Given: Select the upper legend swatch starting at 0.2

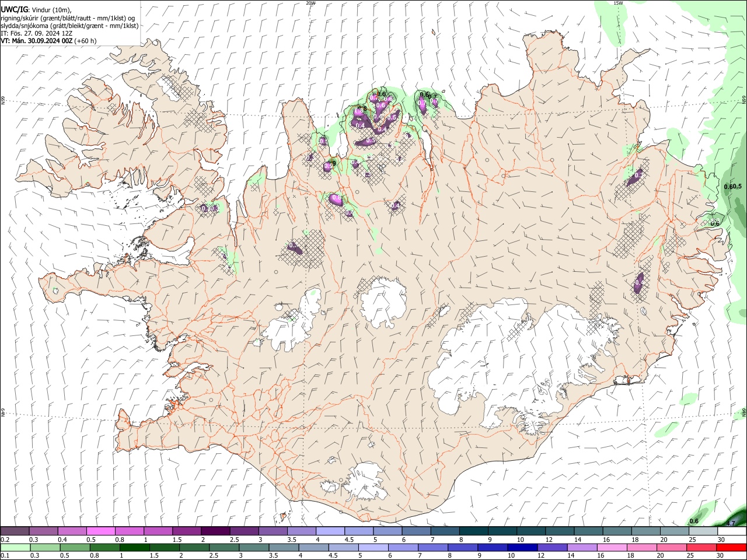Looking at the screenshot, I should [x=15, y=531].
